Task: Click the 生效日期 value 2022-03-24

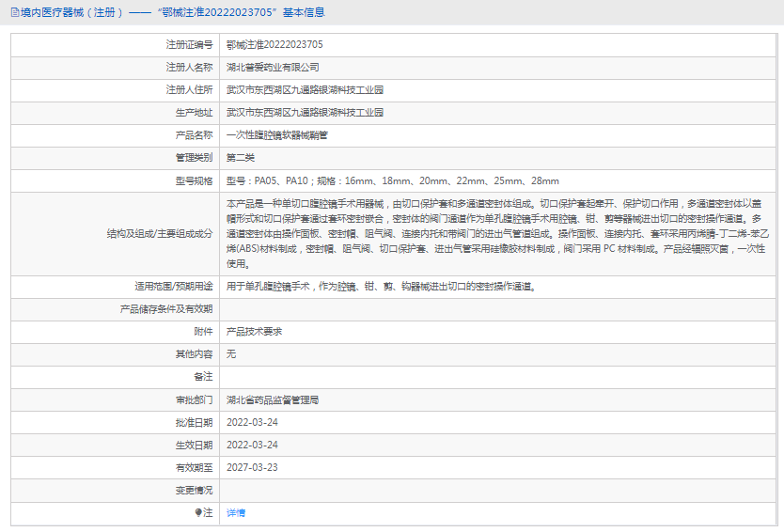Action: [x=252, y=445]
